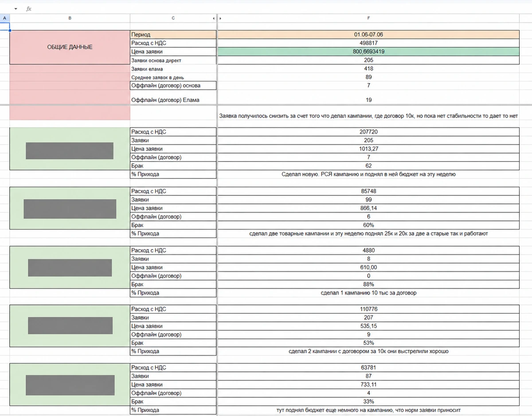Select the Период label cell
The image size is (532, 416).
(x=173, y=35)
